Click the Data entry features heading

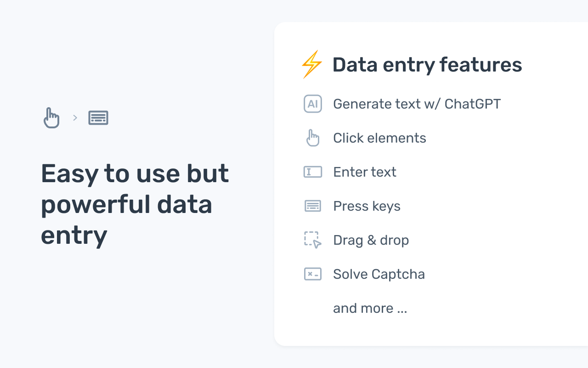pyautogui.click(x=427, y=65)
